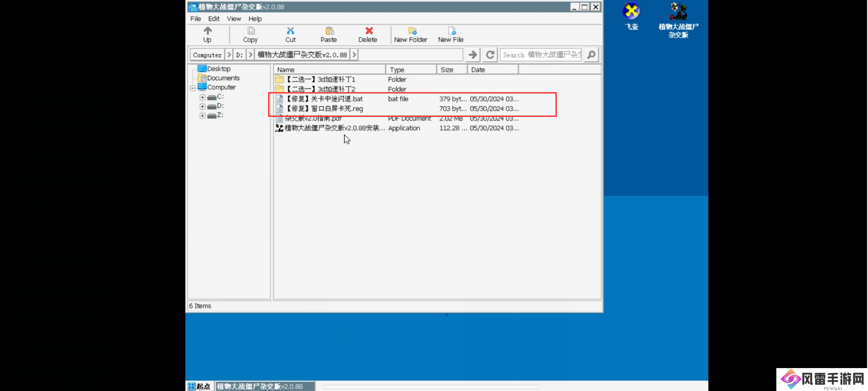The image size is (868, 391).
Task: Click the red Delete icon
Action: click(368, 31)
